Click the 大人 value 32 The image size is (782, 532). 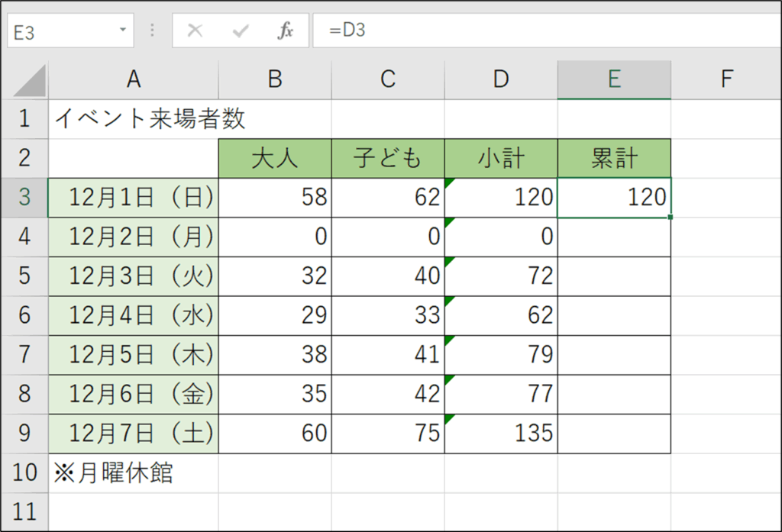click(275, 276)
